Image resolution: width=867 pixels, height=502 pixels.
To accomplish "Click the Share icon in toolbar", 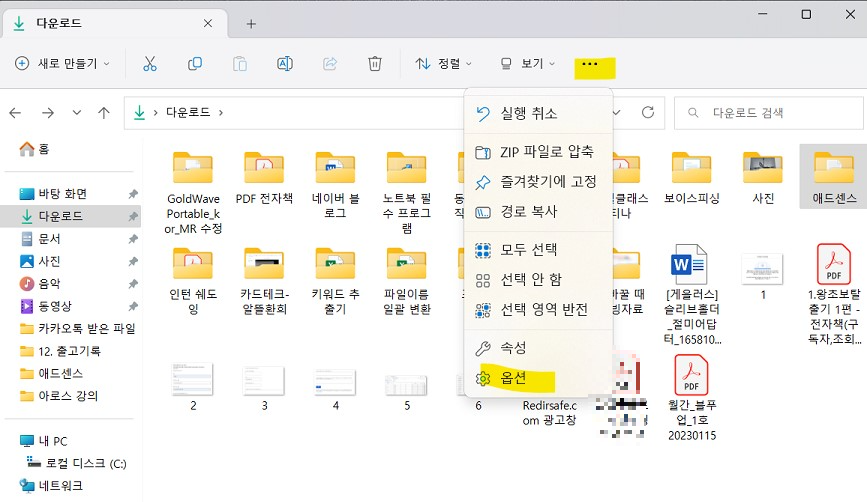I will click(x=330, y=64).
